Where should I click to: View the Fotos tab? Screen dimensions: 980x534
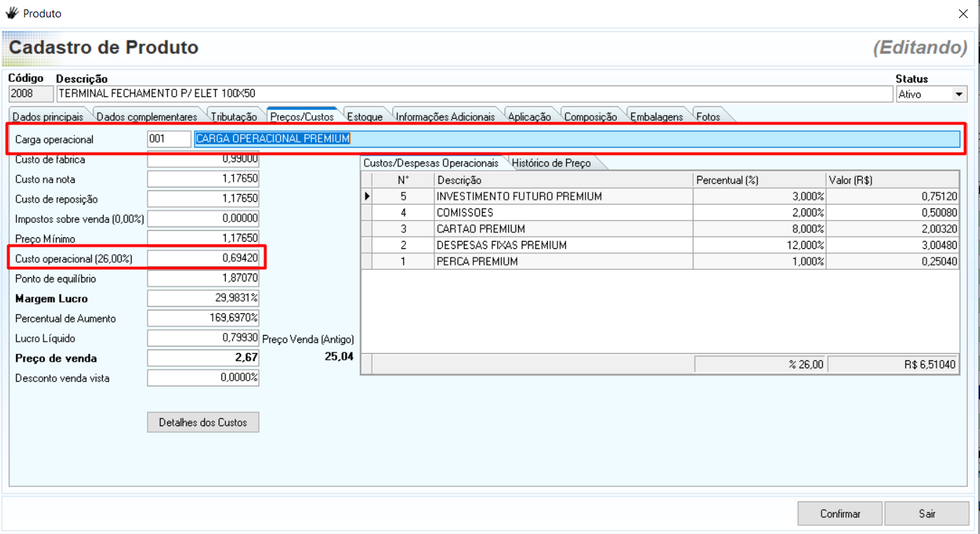(x=708, y=116)
